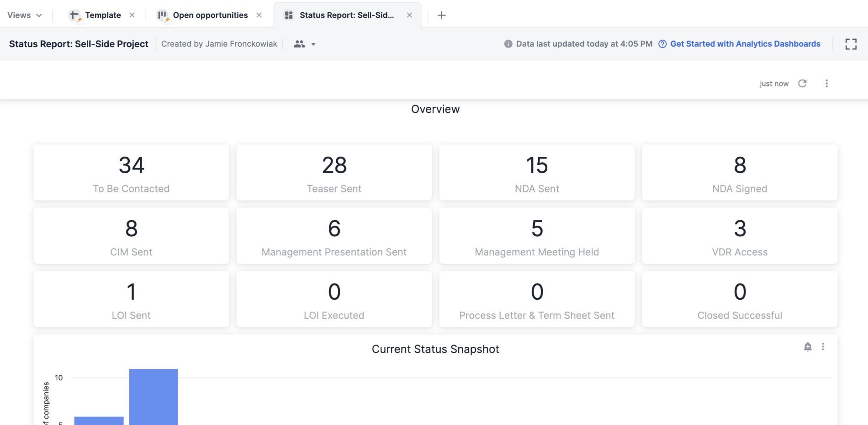868x425 pixels.
Task: Switch to the Template tab
Action: click(x=101, y=15)
